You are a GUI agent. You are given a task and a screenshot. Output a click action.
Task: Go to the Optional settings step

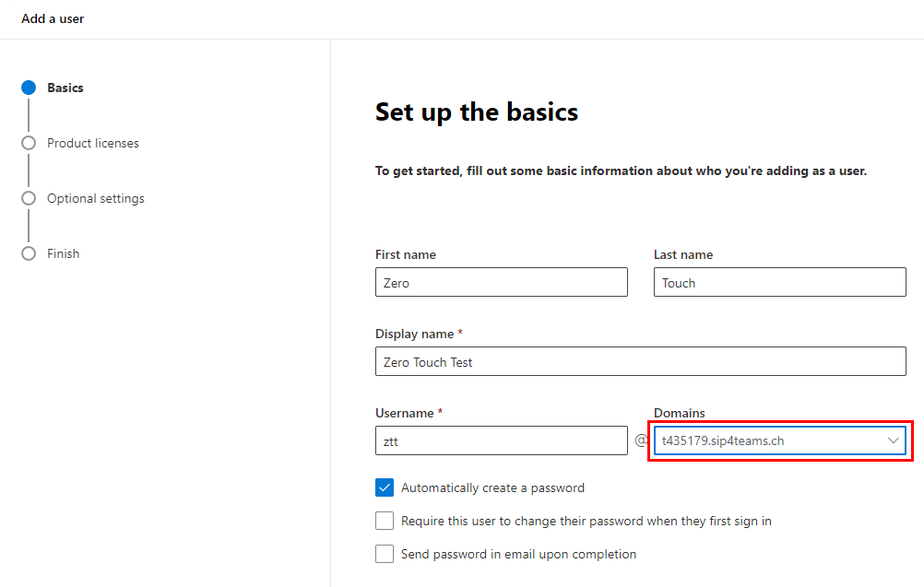pos(96,198)
